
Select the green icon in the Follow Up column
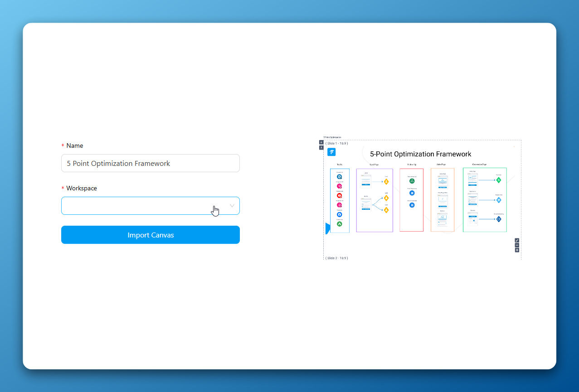[412, 181]
